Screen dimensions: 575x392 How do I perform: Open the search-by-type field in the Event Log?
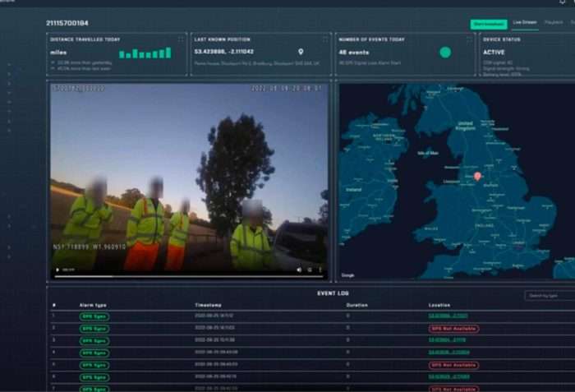(550, 296)
